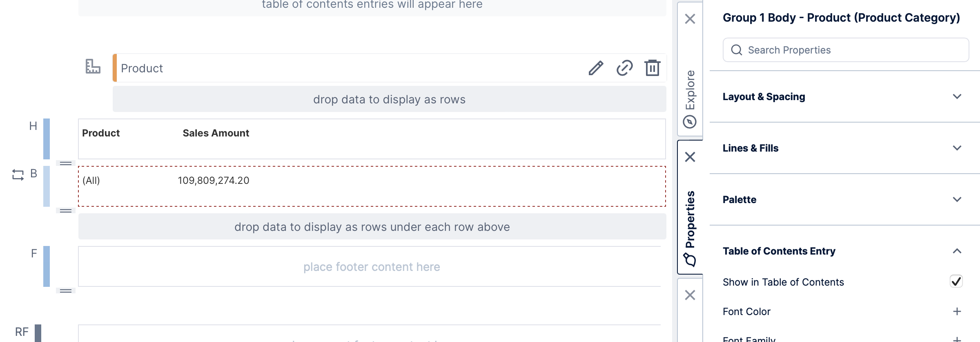Expand the Lines & Fills section
Screen dimensions: 980x342
(957, 148)
